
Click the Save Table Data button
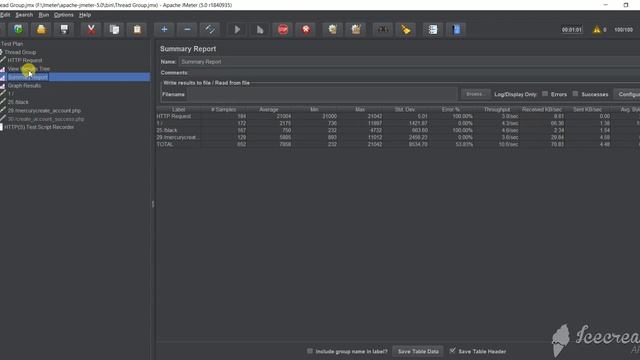[x=418, y=351]
